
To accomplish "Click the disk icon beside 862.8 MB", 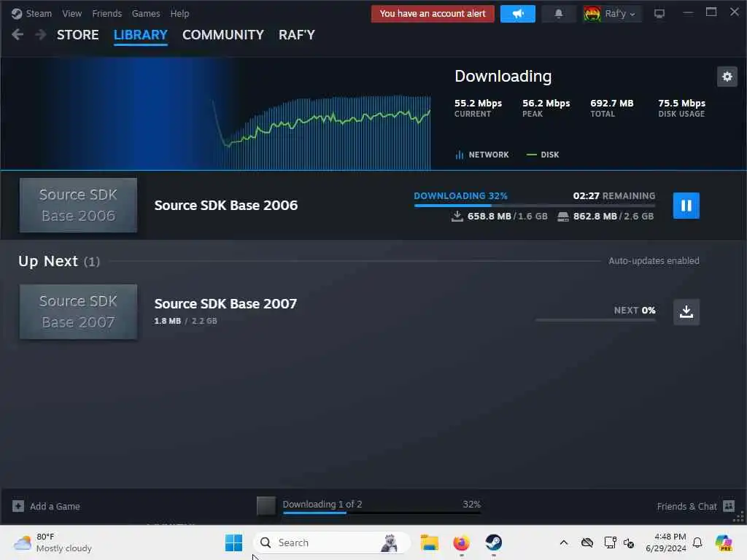I will click(x=563, y=217).
